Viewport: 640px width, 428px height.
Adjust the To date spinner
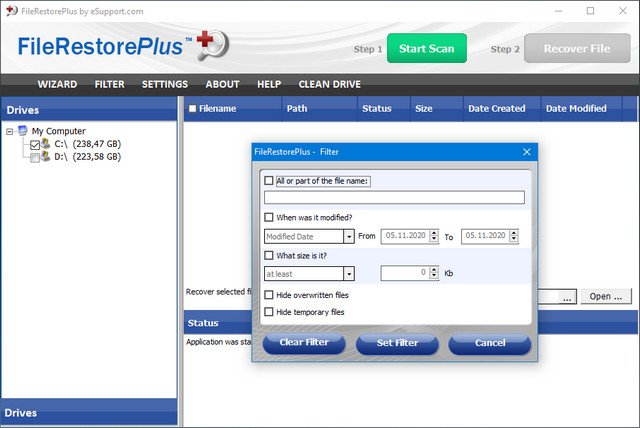[x=514, y=236]
